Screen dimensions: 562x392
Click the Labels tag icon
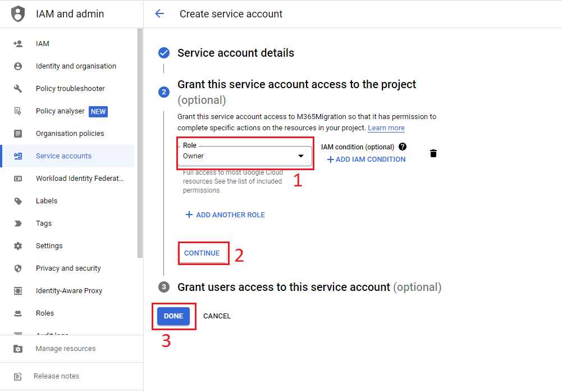[x=18, y=201]
